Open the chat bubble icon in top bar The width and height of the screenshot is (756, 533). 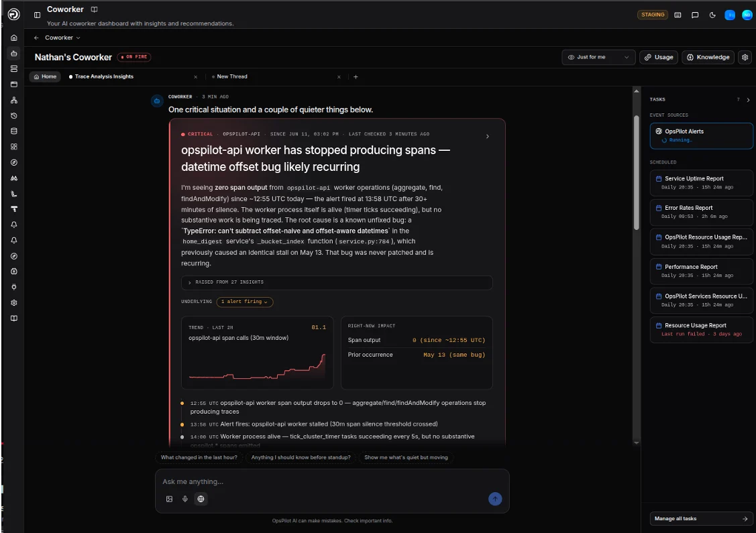point(695,15)
